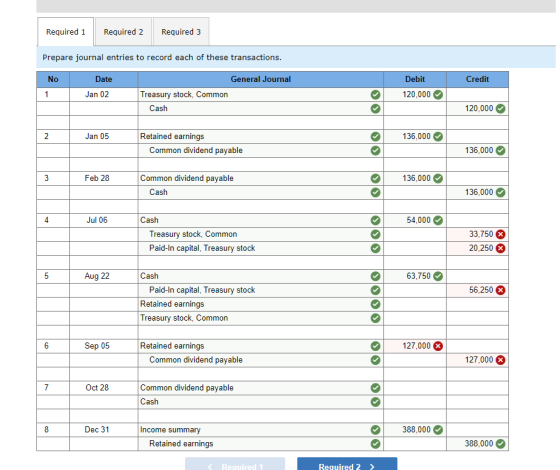560x470 pixels.
Task: Click the green check beside the 388,000 debit
Action: (x=438, y=430)
